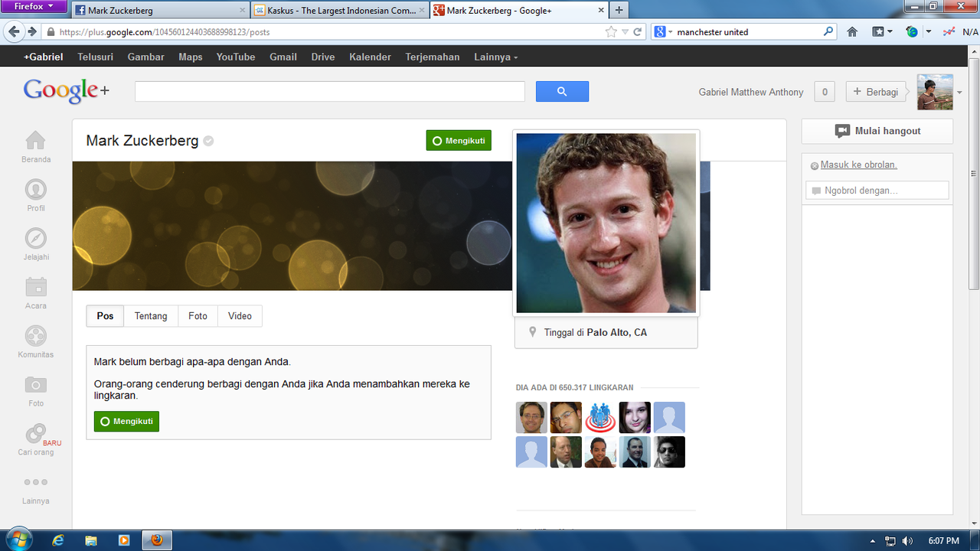Image resolution: width=980 pixels, height=551 pixels.
Task: Click the Ngobrol dengan chat field
Action: pyautogui.click(x=877, y=191)
